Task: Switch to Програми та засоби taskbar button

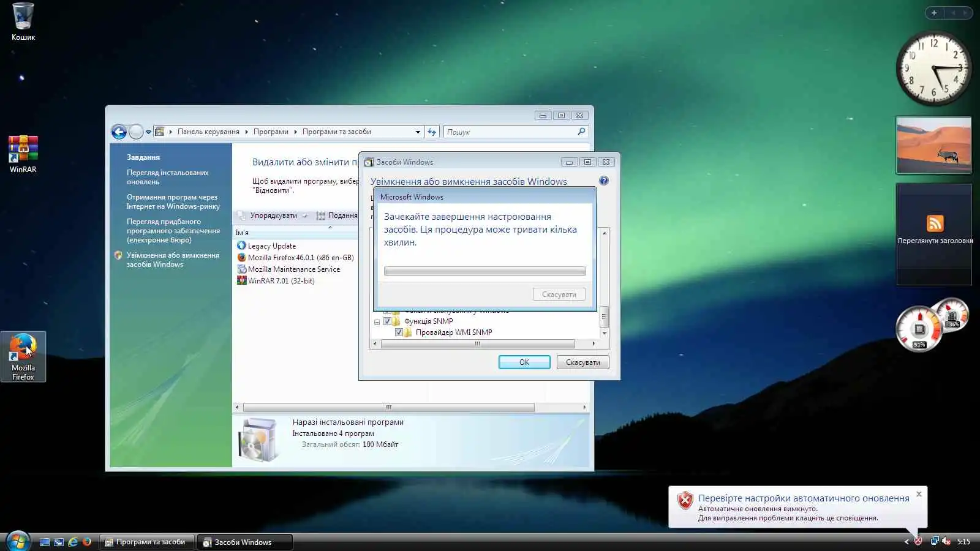Action: [146, 542]
